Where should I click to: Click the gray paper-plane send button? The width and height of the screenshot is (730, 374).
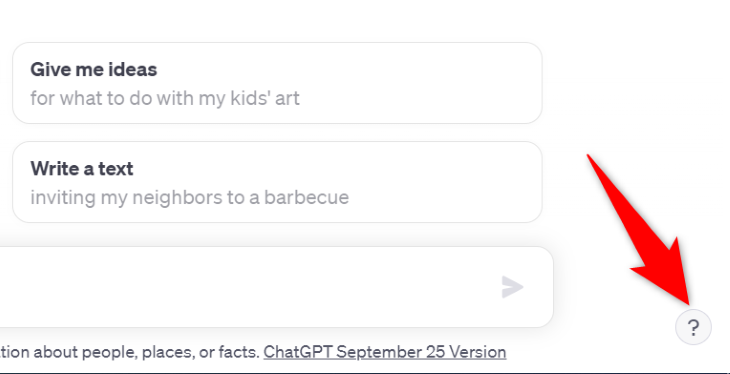[513, 287]
